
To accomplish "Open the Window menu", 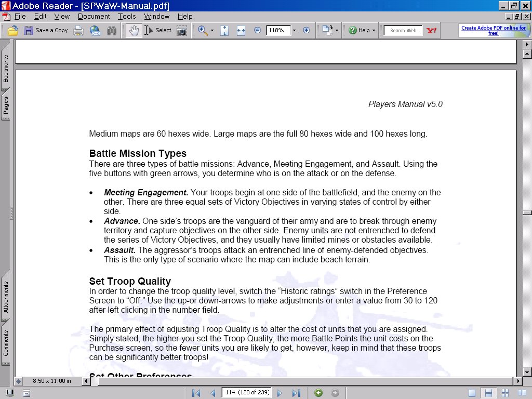I will (x=156, y=16).
